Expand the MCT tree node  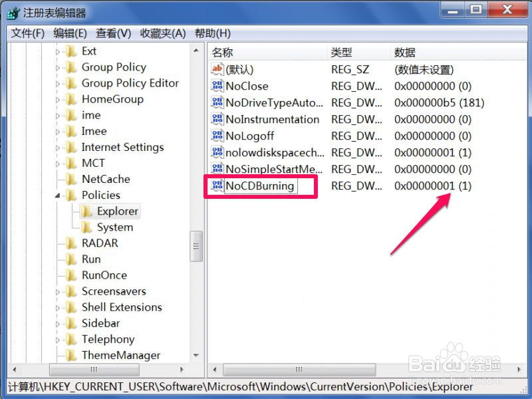[x=57, y=164]
